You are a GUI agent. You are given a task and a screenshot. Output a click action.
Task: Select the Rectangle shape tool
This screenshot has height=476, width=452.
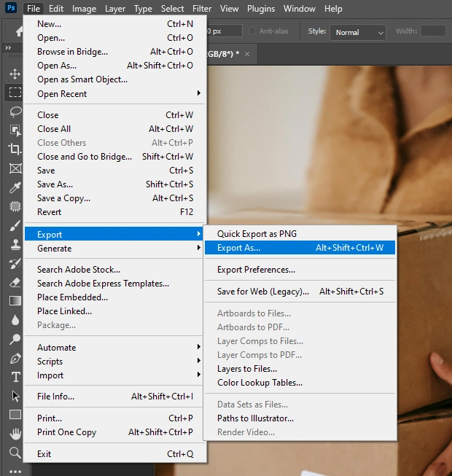click(x=15, y=414)
